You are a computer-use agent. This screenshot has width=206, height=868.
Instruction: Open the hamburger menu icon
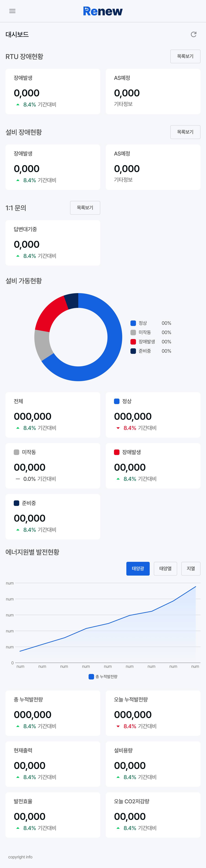12,11
